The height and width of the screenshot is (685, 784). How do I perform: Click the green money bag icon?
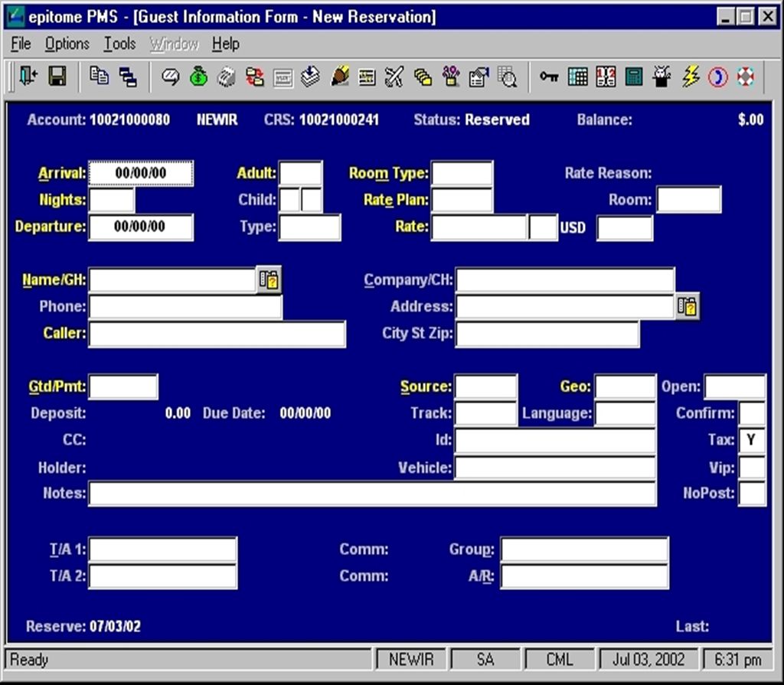coord(198,77)
